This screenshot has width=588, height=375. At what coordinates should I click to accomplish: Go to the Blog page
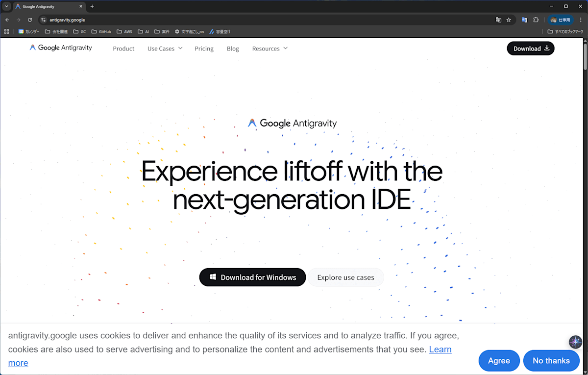(x=233, y=49)
